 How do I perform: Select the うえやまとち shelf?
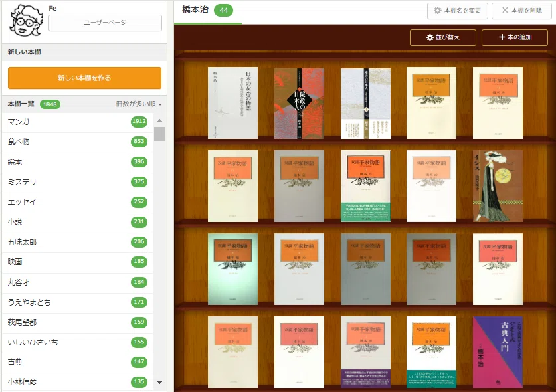(77, 302)
